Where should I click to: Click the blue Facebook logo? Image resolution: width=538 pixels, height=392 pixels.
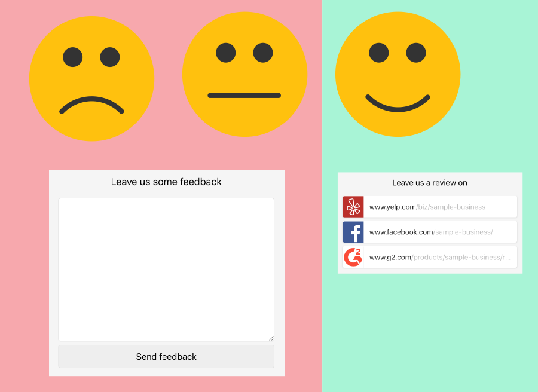[353, 232]
